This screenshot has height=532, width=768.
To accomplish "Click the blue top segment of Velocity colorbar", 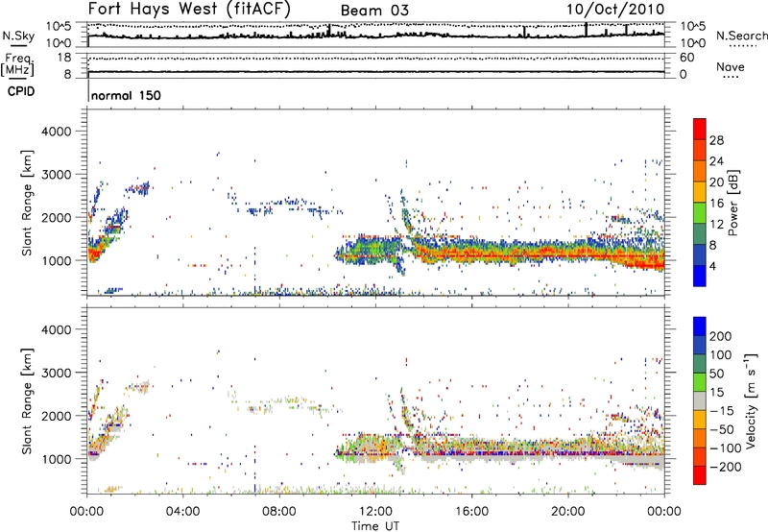I will (700, 326).
